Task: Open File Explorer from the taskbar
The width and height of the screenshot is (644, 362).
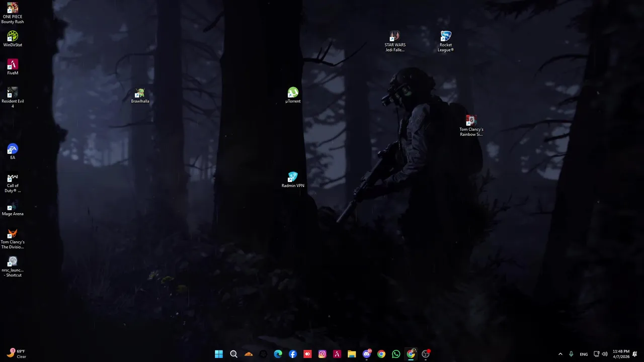Action: point(352,354)
